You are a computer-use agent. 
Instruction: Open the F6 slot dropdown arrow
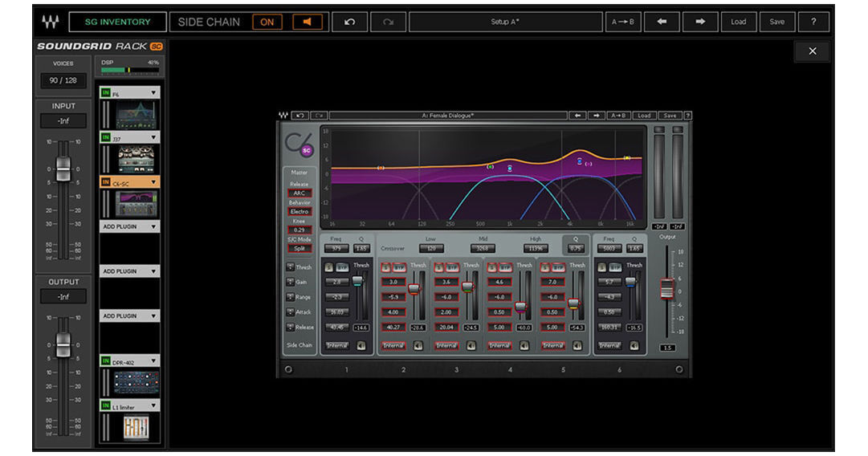(x=153, y=92)
